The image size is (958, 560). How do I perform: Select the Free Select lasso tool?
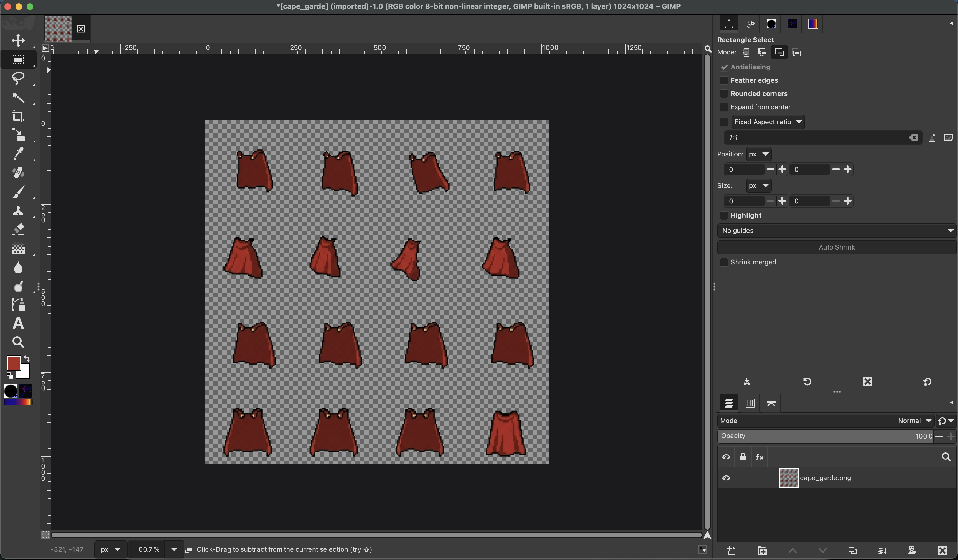tap(18, 79)
